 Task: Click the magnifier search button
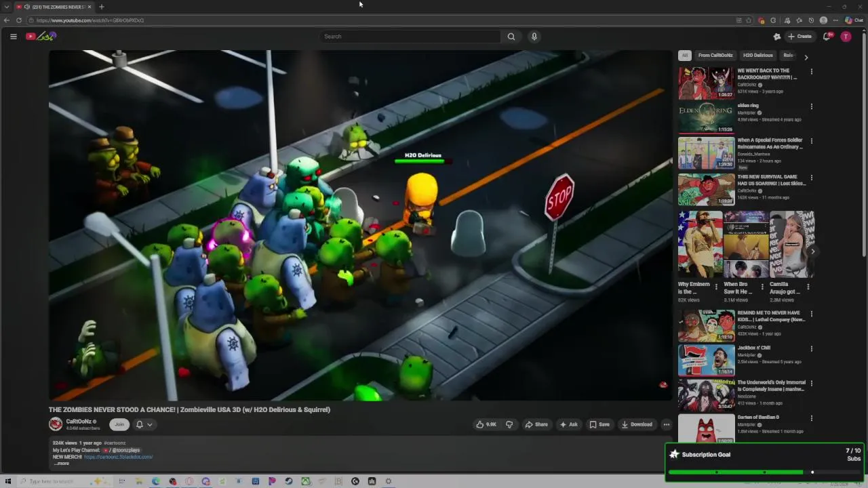(511, 37)
